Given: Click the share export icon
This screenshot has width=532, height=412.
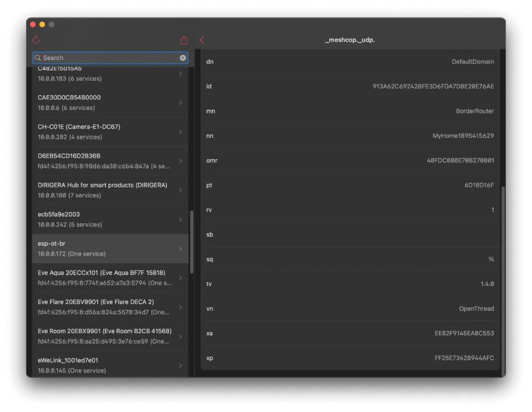Looking at the screenshot, I should pyautogui.click(x=184, y=40).
